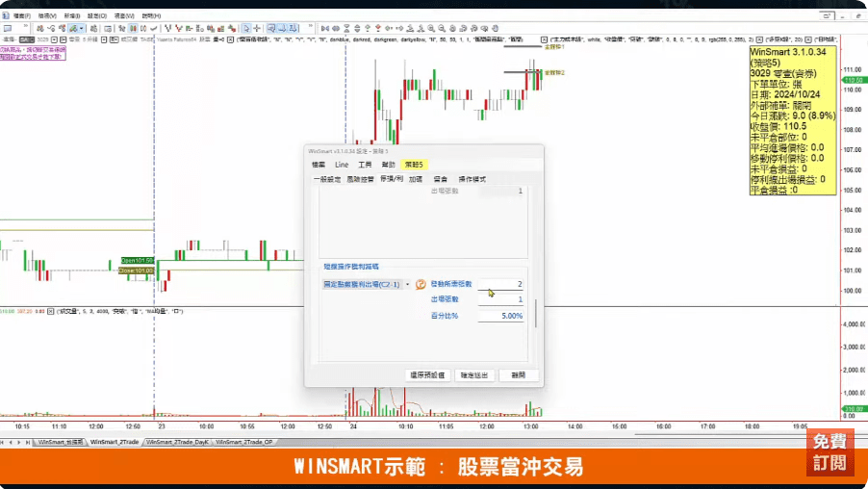Click the zoom out magnifier icon
Image resolution: width=868 pixels, height=489 pixels.
tap(442, 28)
